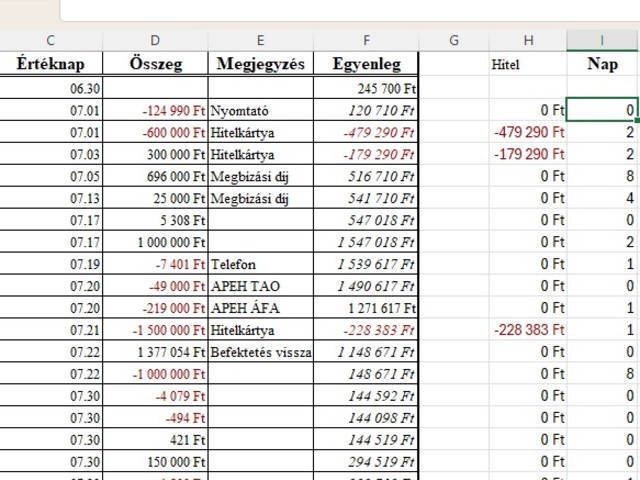Click the Befektetés vissza cell
The image size is (640, 480).
[260, 352]
